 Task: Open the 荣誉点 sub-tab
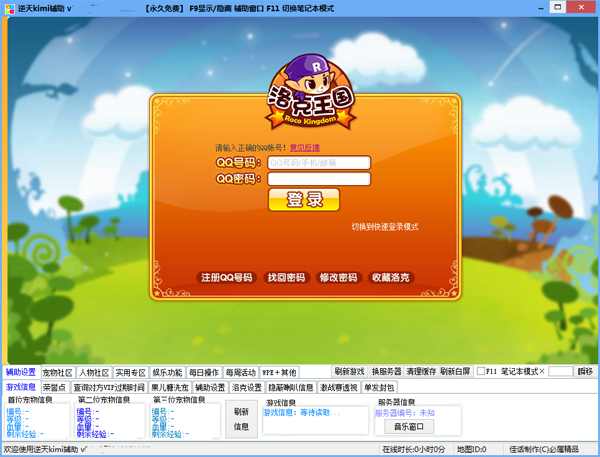click(54, 387)
